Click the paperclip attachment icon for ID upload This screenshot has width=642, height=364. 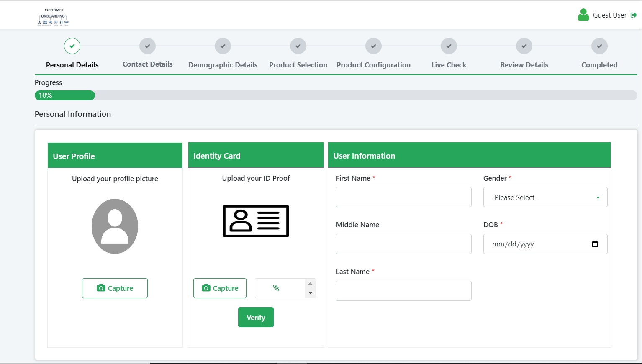coord(276,288)
